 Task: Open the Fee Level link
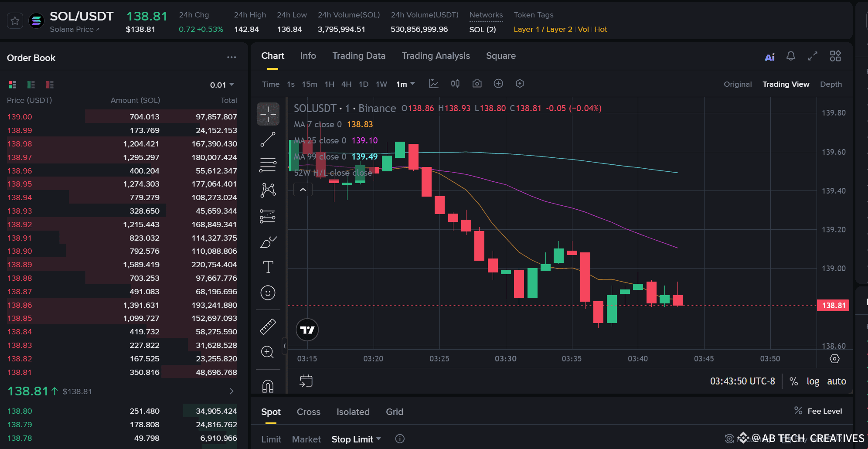(818, 411)
